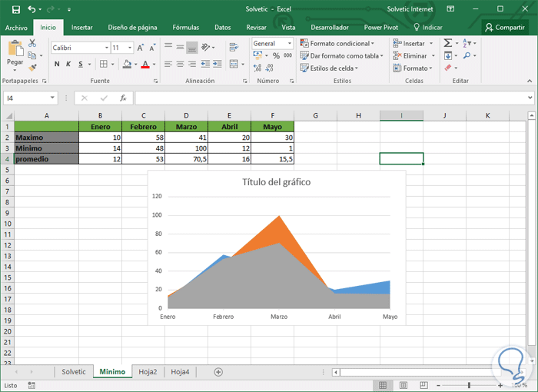Click the Compartir button
The width and height of the screenshot is (538, 392).
click(x=504, y=27)
